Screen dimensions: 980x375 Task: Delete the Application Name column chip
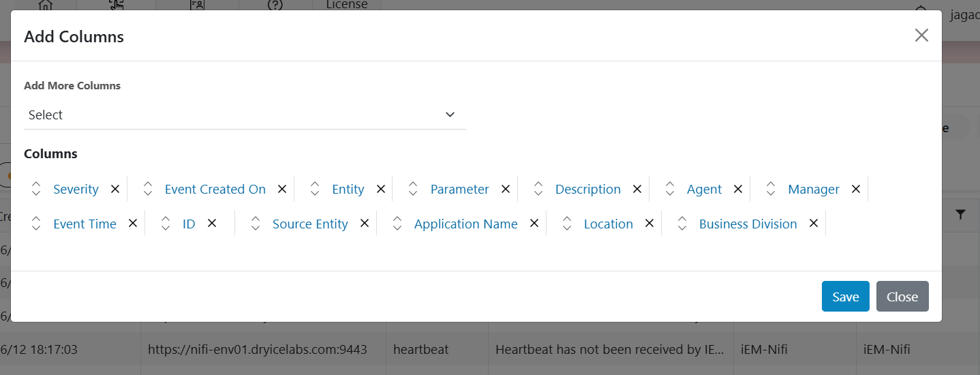534,223
